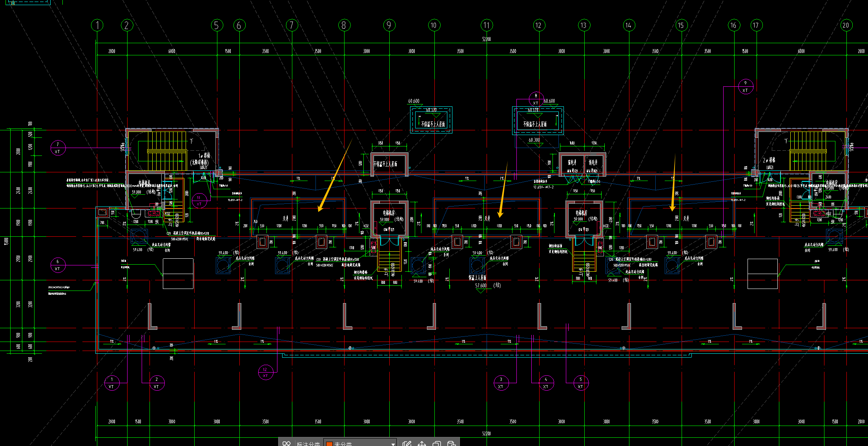The width and height of the screenshot is (868, 446).
Task: Open the 未分类 category dropdown arrow
Action: tap(393, 444)
